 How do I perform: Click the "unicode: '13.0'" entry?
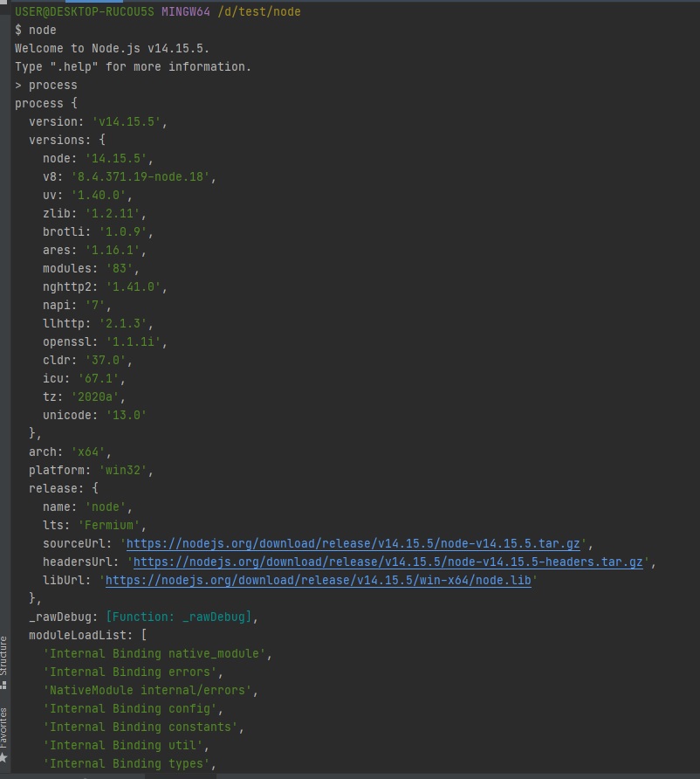tap(95, 416)
